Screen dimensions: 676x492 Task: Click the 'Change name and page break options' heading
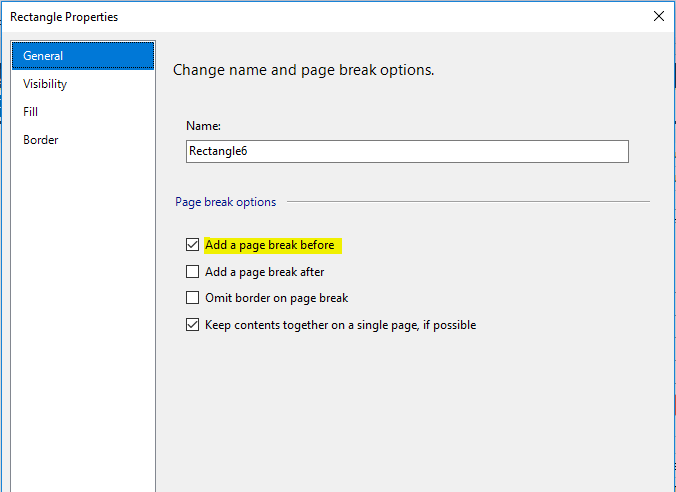coord(303,71)
